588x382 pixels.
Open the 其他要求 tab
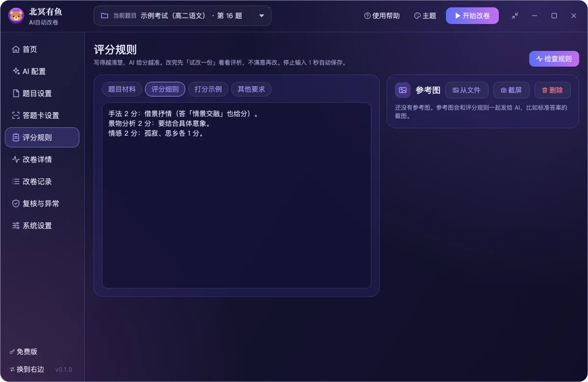(x=251, y=89)
